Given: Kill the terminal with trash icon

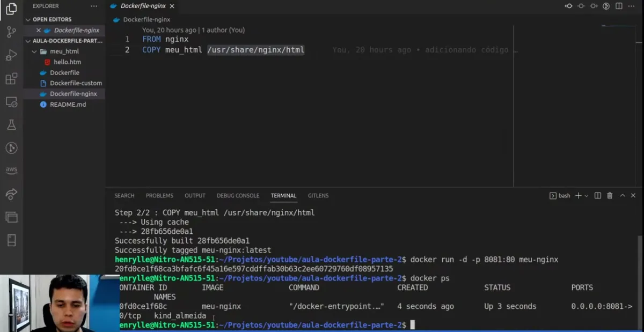Looking at the screenshot, I should pos(610,196).
